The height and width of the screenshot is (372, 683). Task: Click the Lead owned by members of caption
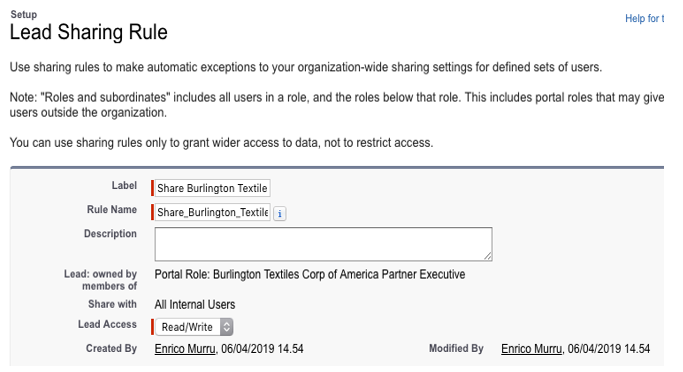click(x=101, y=280)
